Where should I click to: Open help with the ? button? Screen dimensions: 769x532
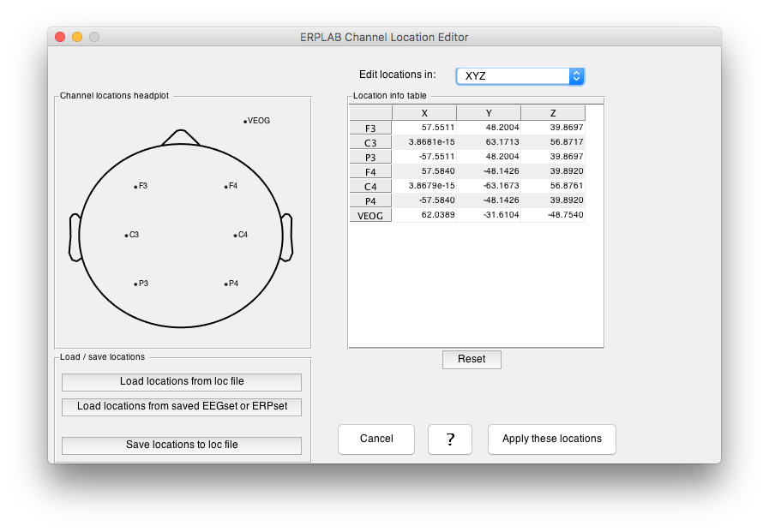click(450, 439)
